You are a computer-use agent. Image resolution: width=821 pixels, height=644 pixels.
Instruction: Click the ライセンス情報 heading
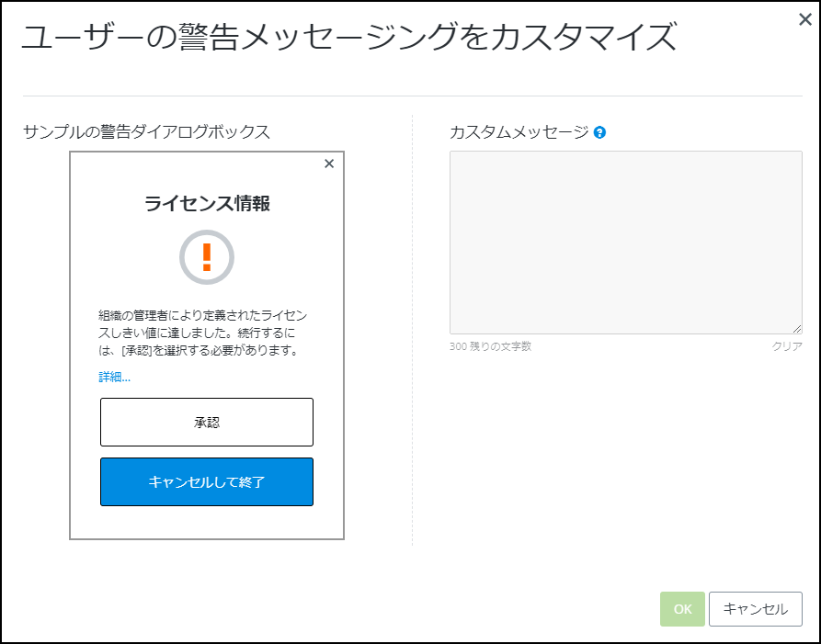tap(207, 203)
